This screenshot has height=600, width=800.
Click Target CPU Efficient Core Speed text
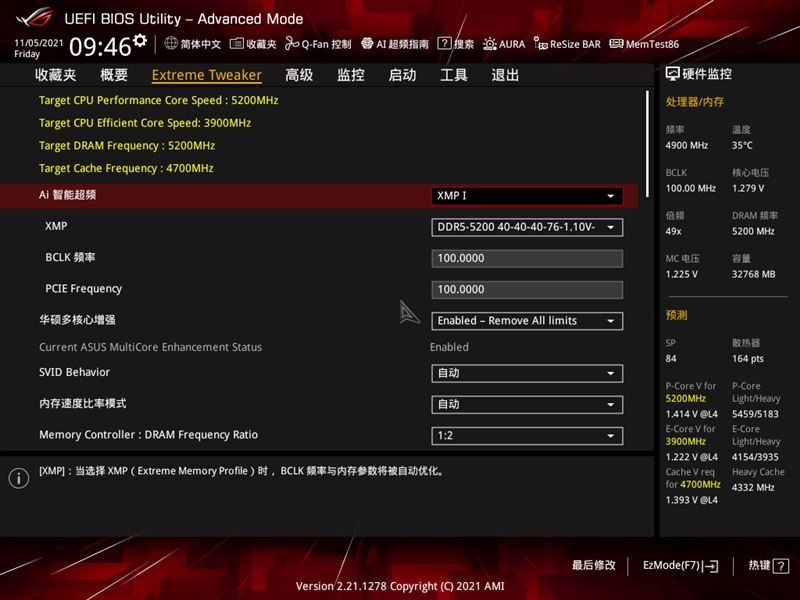coord(145,123)
